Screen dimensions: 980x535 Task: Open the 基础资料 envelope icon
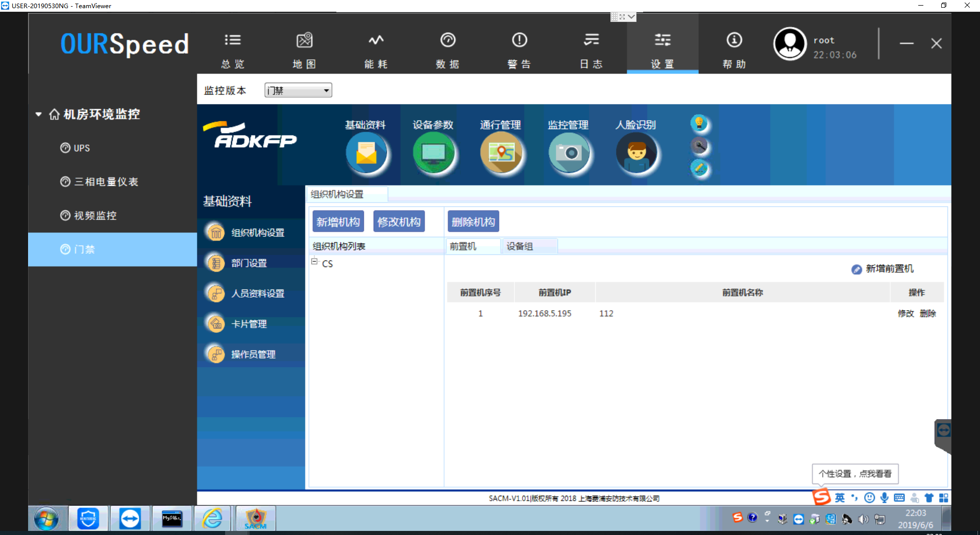tap(366, 153)
